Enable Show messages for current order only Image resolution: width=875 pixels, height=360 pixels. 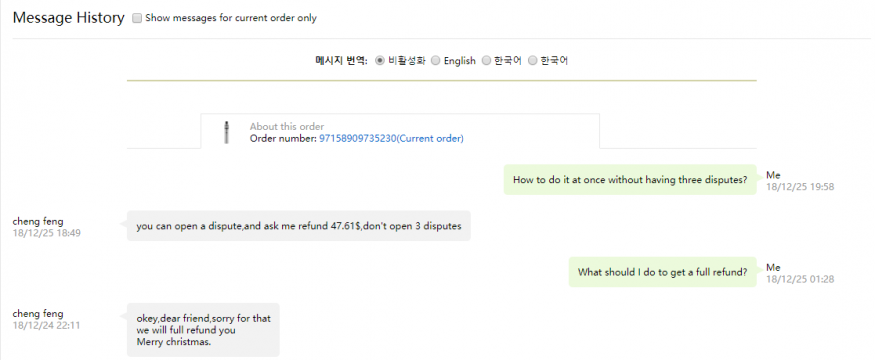click(x=137, y=18)
